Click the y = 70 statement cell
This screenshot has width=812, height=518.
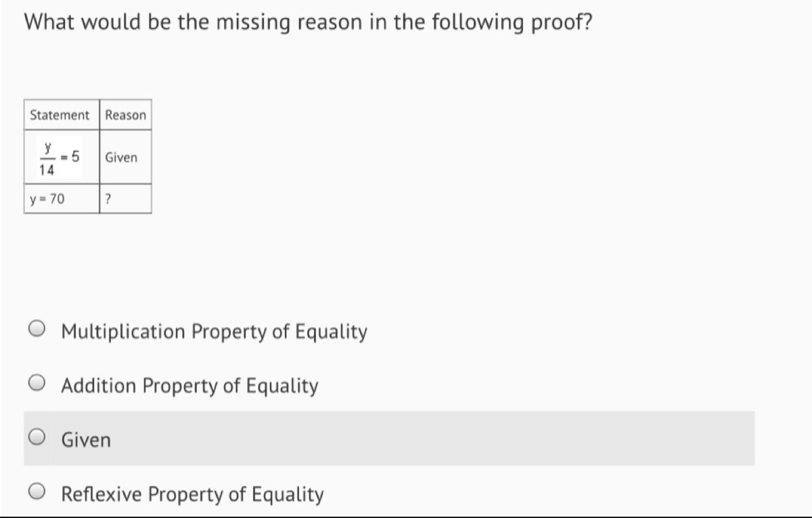coord(62,199)
